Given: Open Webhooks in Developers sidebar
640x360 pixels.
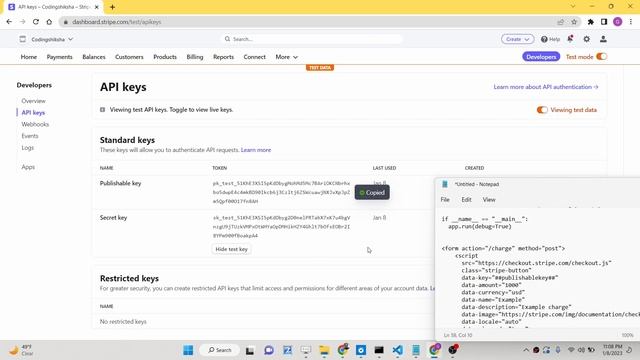Looking at the screenshot, I should point(35,124).
